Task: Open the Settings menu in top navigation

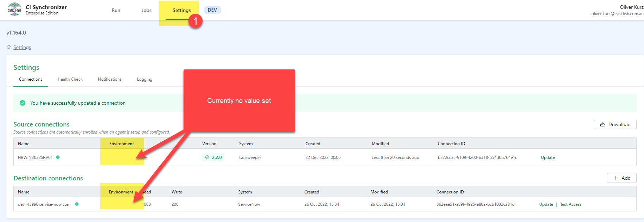Action: point(181,10)
